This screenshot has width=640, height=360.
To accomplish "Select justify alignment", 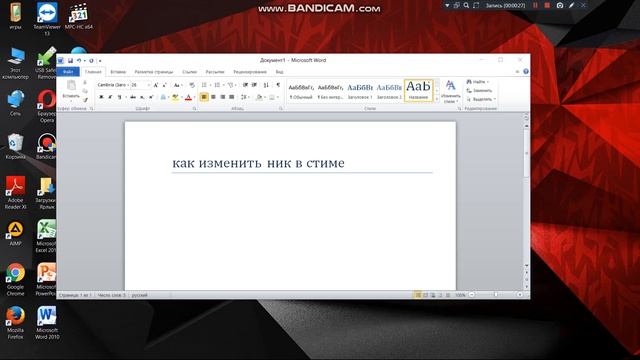I will tap(231, 97).
